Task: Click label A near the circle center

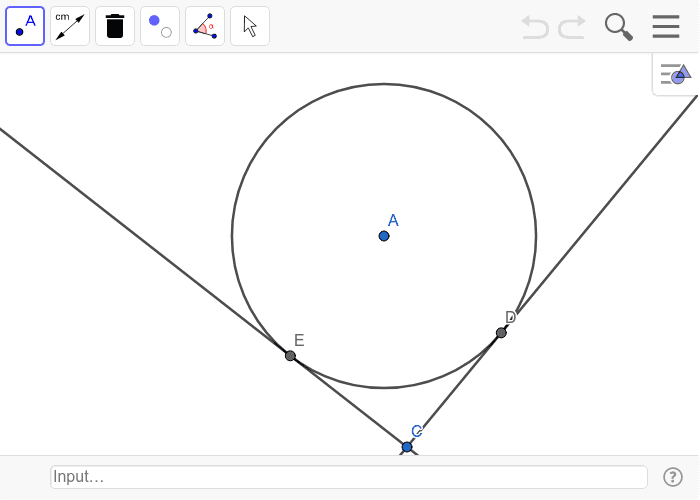Action: tap(393, 220)
